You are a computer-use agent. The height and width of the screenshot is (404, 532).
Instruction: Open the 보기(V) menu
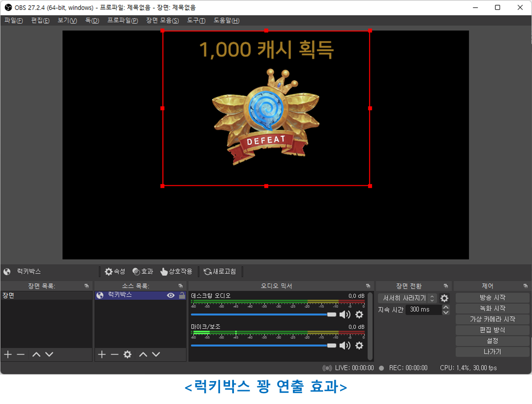pyautogui.click(x=67, y=20)
